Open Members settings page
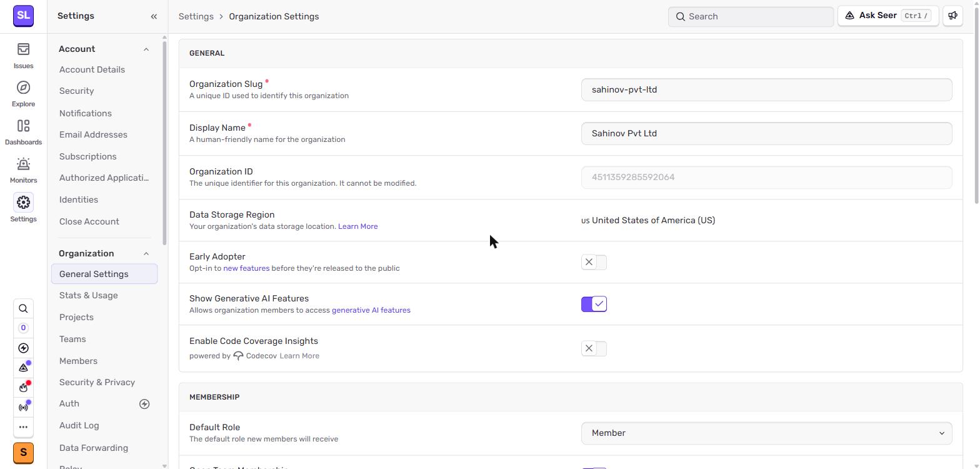The height and width of the screenshot is (469, 980). (x=78, y=361)
